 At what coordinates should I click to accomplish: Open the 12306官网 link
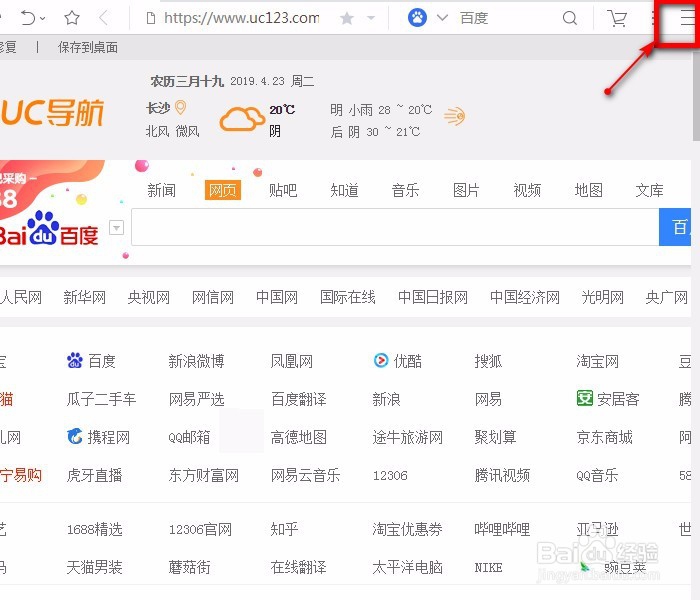coord(200,530)
